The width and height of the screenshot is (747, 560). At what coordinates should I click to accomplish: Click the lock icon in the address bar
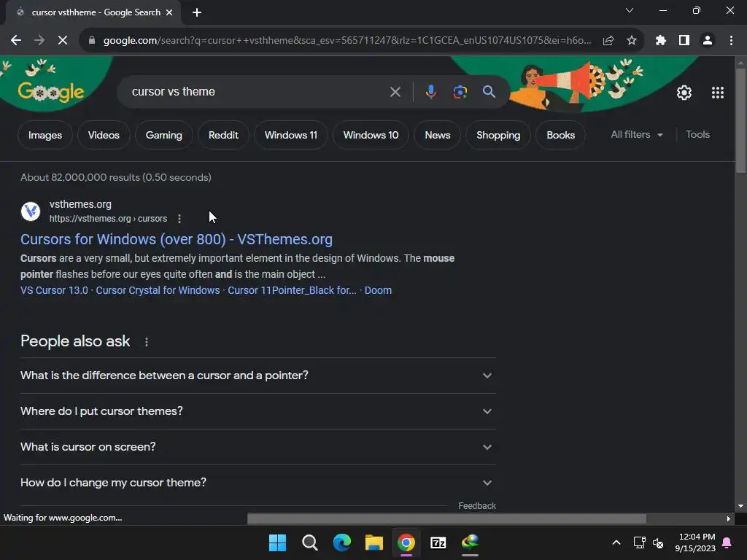coord(92,41)
